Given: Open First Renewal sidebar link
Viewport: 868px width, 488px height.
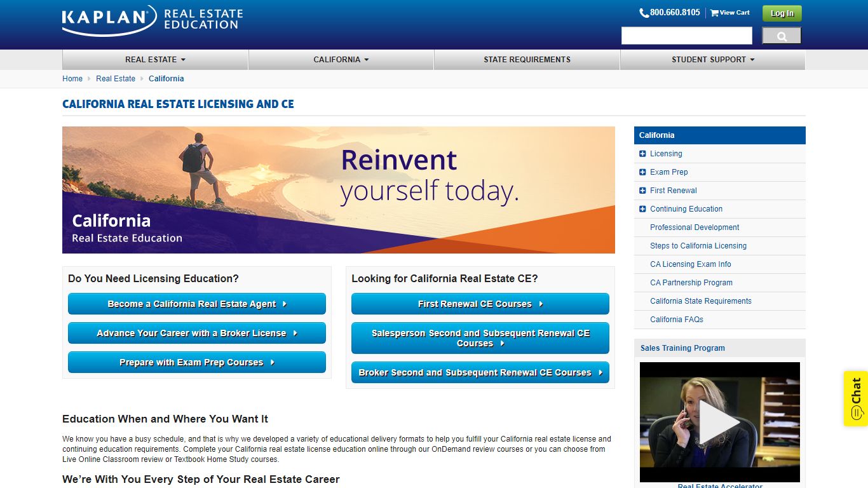Looking at the screenshot, I should click(x=674, y=191).
